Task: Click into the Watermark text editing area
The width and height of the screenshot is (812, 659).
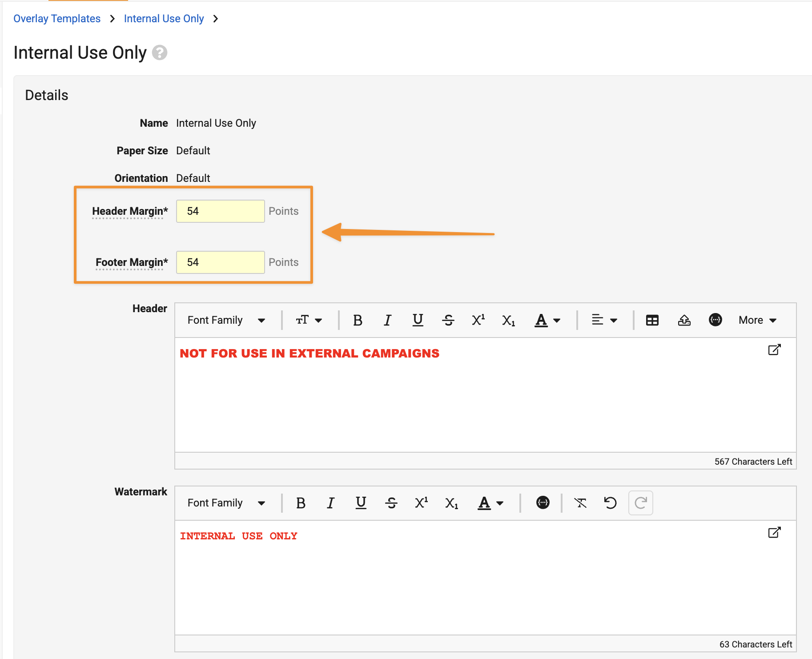Action: tap(486, 578)
